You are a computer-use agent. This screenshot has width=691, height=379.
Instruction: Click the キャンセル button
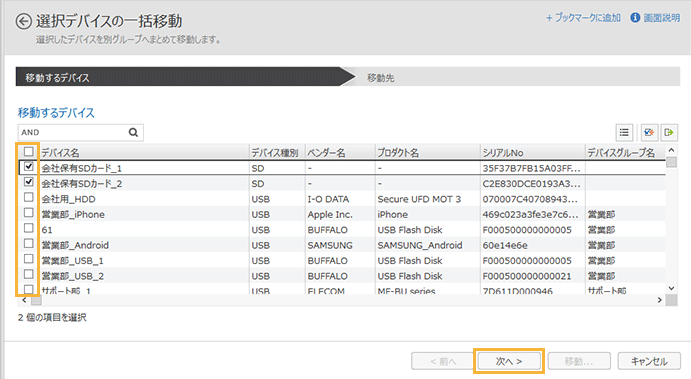(x=649, y=361)
